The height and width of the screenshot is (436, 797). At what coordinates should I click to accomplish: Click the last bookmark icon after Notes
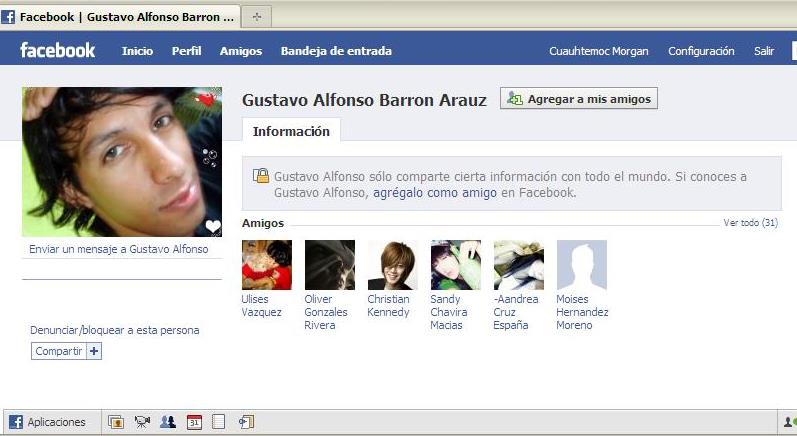pyautogui.click(x=246, y=422)
